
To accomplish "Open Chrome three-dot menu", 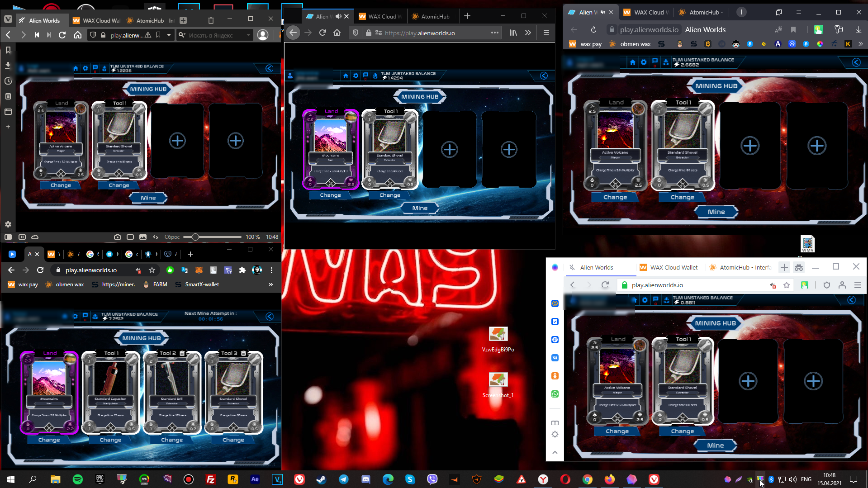I will coord(271,270).
